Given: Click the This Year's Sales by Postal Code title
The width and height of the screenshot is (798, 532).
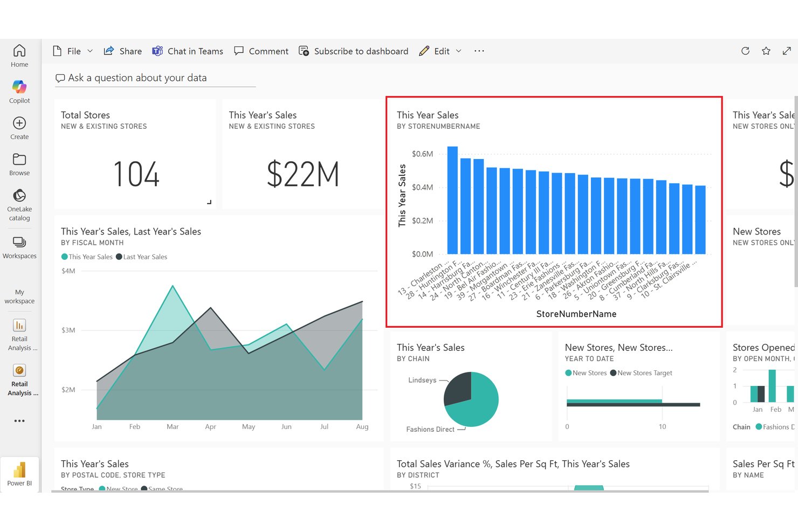Looking at the screenshot, I should pos(95,464).
